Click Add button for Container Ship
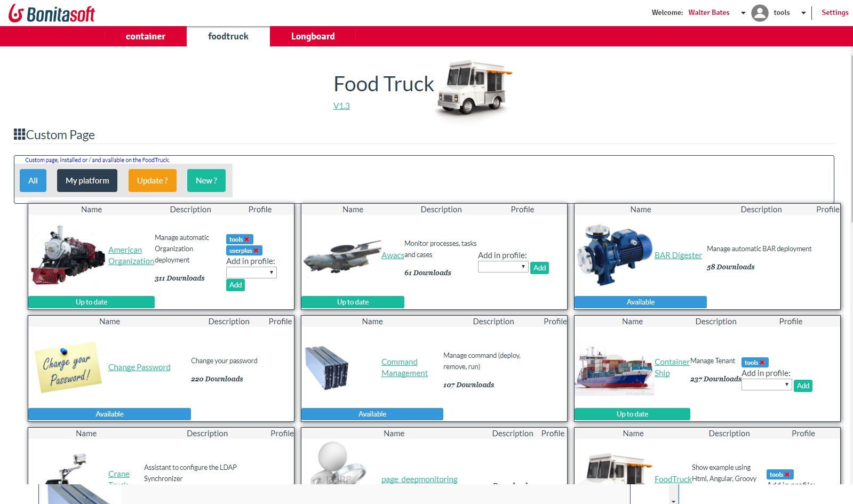This screenshot has height=504, width=853. point(803,386)
